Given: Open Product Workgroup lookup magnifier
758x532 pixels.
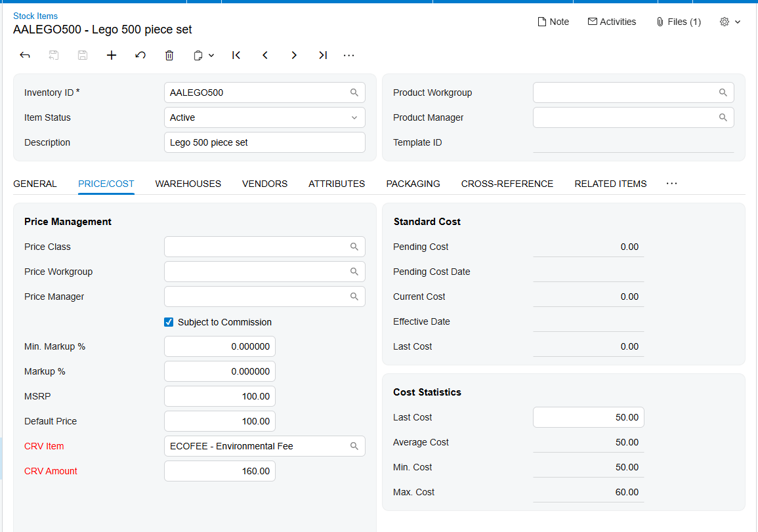Looking at the screenshot, I should click(x=723, y=92).
